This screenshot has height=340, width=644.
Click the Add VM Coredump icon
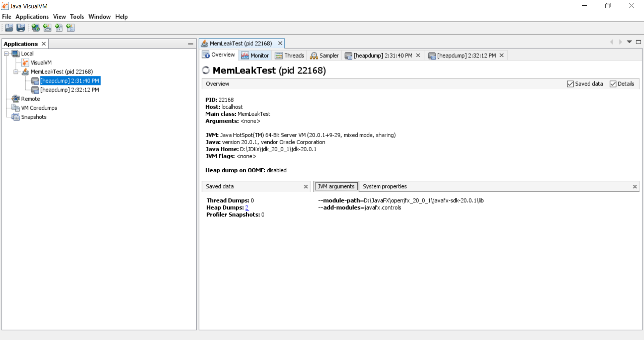click(x=59, y=28)
